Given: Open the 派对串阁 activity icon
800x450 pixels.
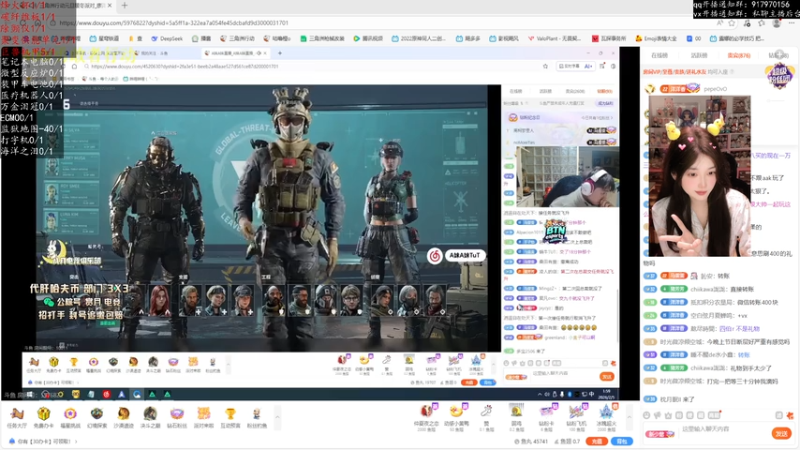Looking at the screenshot, I should pyautogui.click(x=204, y=417).
